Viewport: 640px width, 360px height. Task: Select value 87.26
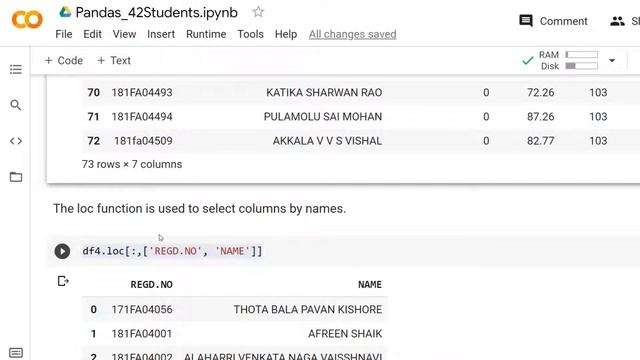pos(540,116)
